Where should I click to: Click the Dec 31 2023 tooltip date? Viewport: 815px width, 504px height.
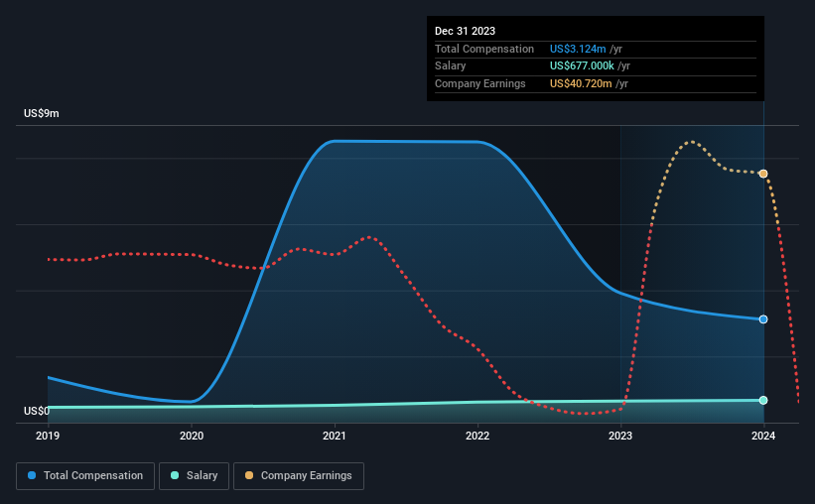point(465,31)
